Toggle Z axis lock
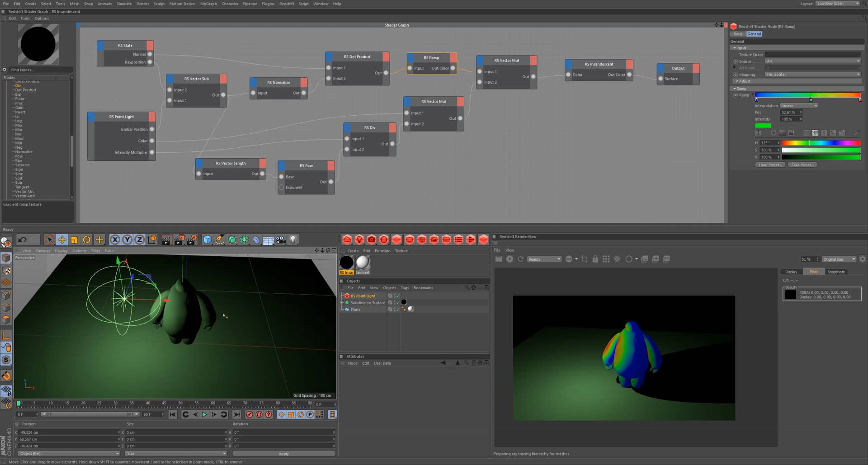 click(x=139, y=240)
